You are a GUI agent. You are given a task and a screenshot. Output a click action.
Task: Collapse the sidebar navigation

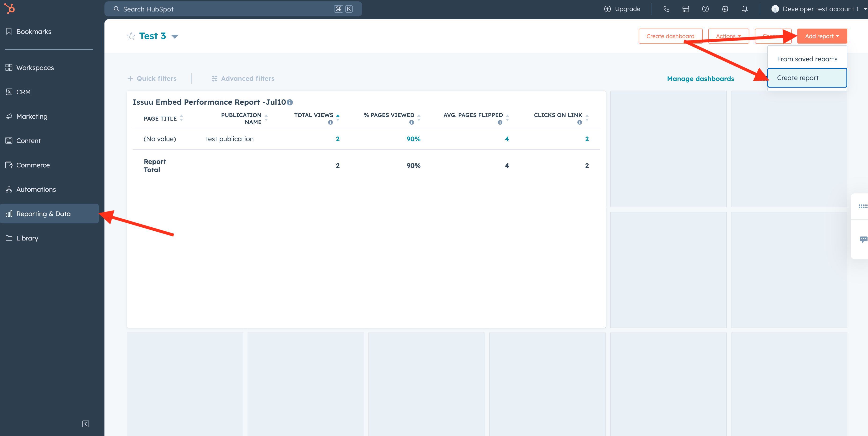point(85,424)
